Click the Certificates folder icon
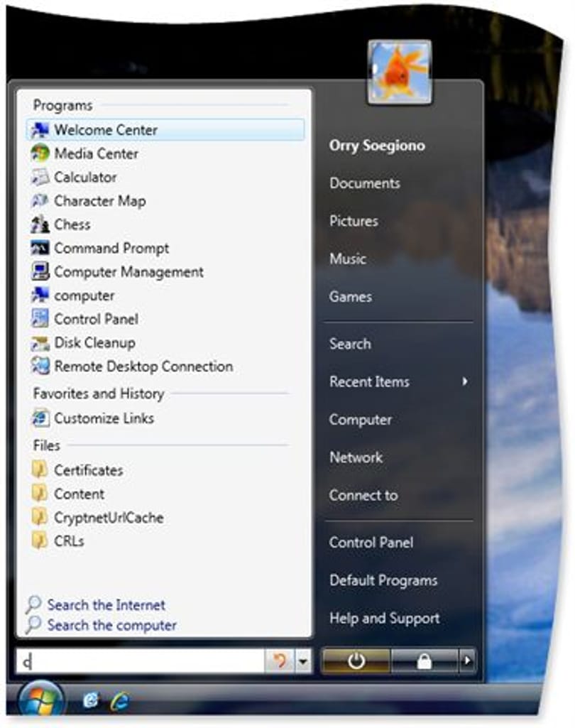The width and height of the screenshot is (575, 728). (x=40, y=470)
